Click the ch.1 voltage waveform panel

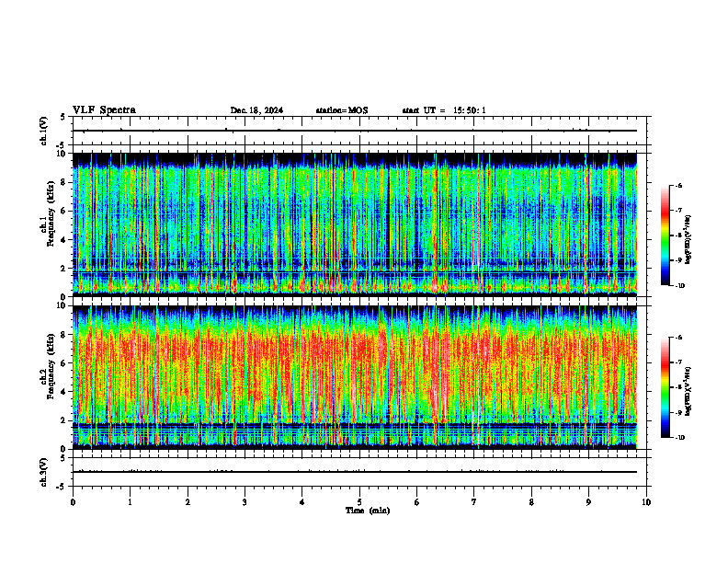click(359, 131)
